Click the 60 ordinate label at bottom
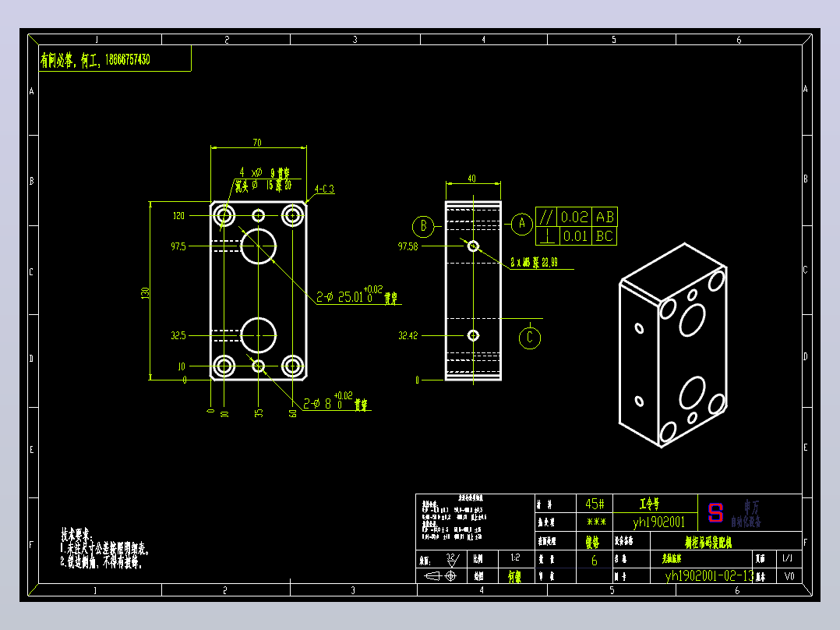840x630 pixels. (x=292, y=413)
